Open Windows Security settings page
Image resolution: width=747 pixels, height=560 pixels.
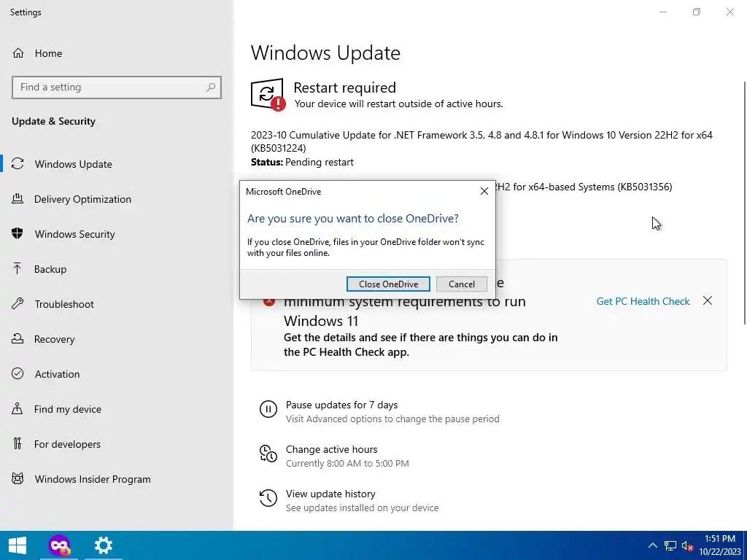pyautogui.click(x=117, y=234)
